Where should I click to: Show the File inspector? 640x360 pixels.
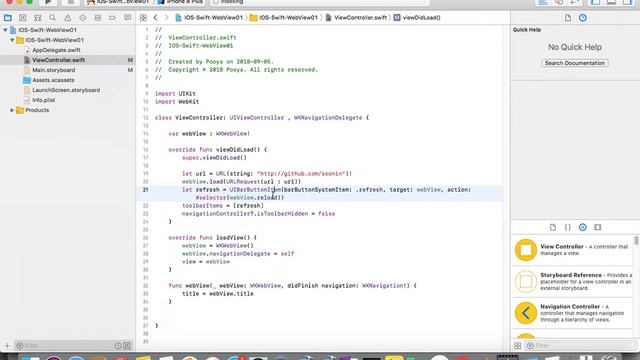click(568, 18)
